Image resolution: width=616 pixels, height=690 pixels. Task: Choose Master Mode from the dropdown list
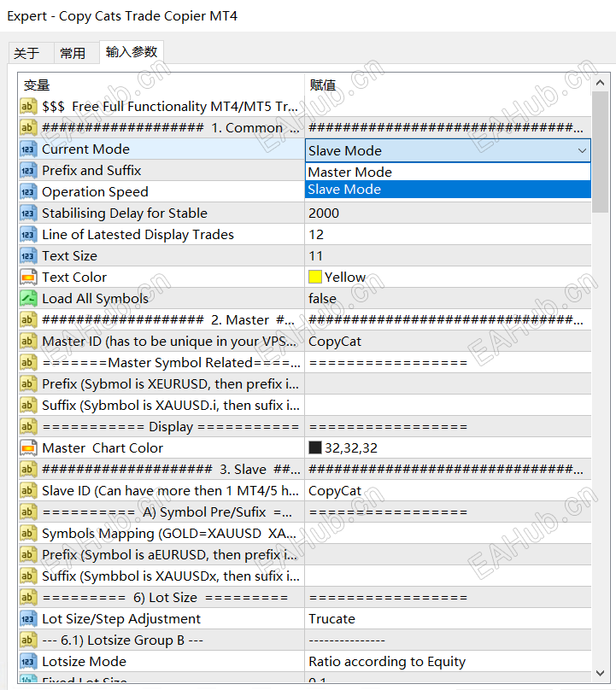click(448, 172)
